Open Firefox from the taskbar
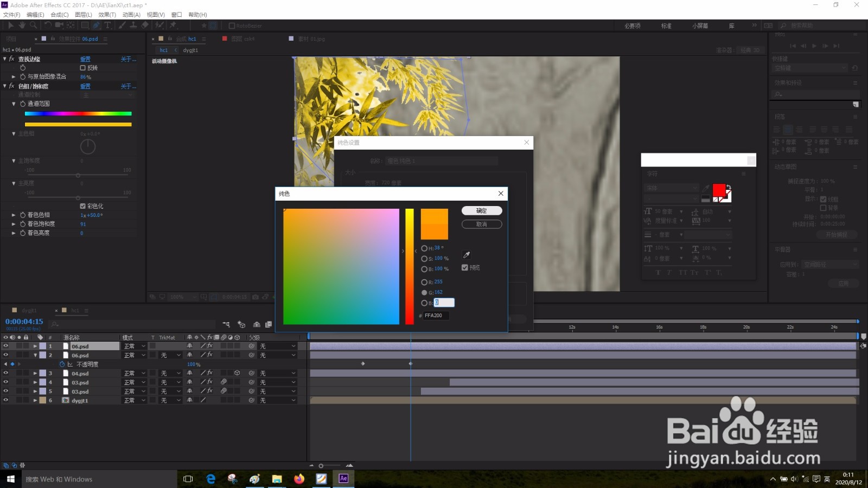868x488 pixels. 299,479
